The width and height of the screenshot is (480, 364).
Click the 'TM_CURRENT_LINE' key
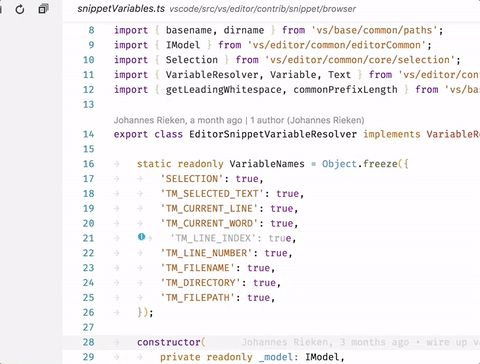tap(209, 209)
